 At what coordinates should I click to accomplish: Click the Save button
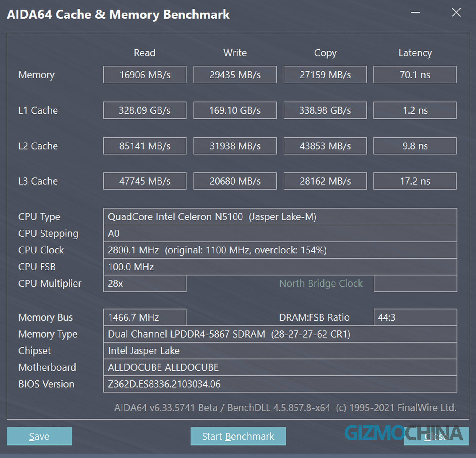[x=39, y=436]
